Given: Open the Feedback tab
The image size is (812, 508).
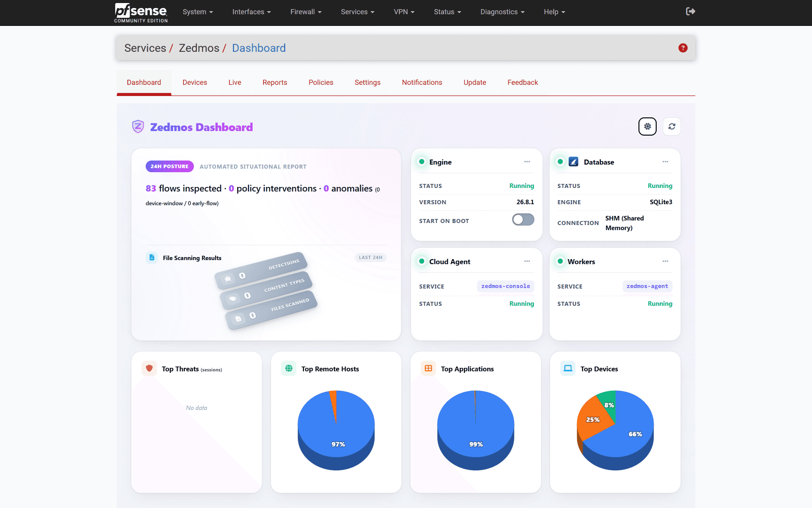Looking at the screenshot, I should click(523, 82).
